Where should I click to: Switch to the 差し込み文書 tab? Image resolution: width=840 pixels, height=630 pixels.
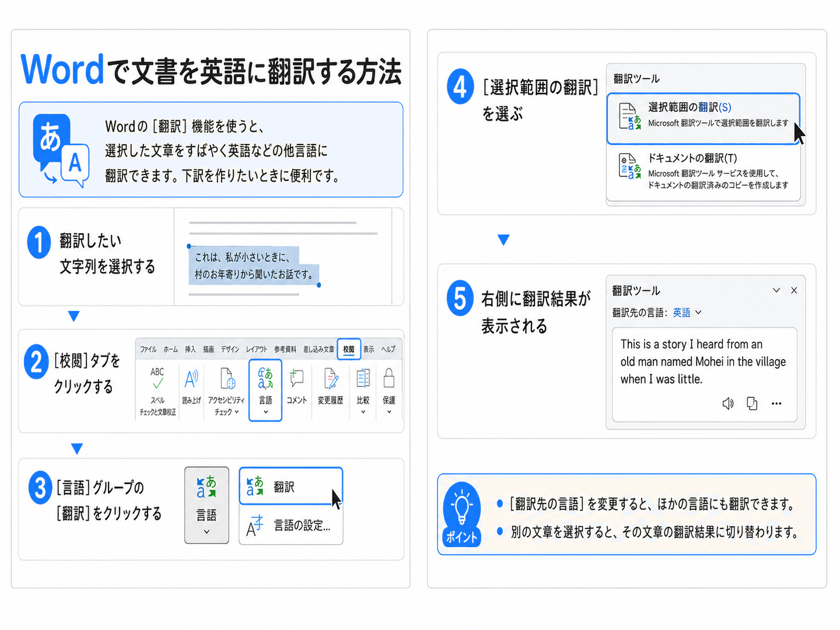click(x=318, y=349)
